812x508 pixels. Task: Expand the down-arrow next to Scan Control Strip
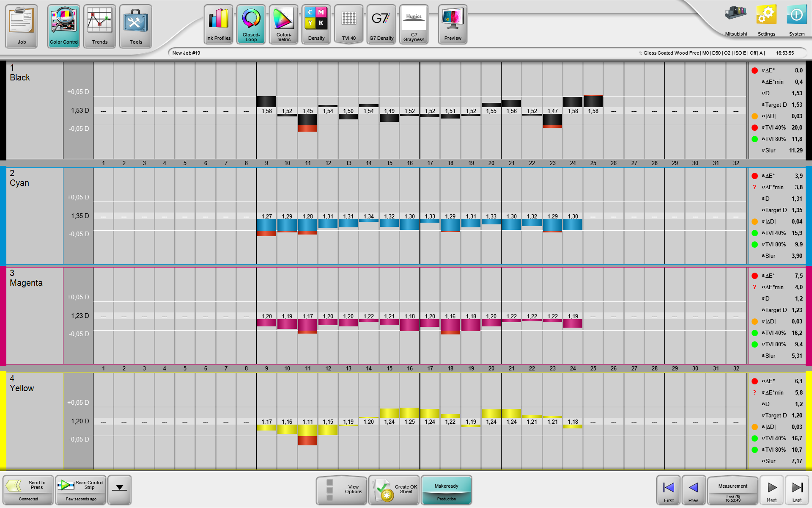pos(120,489)
